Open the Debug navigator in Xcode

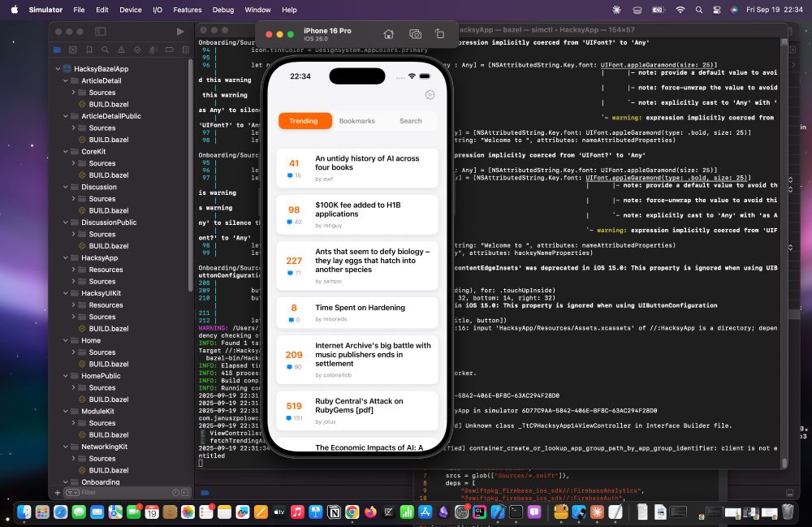[x=153, y=50]
